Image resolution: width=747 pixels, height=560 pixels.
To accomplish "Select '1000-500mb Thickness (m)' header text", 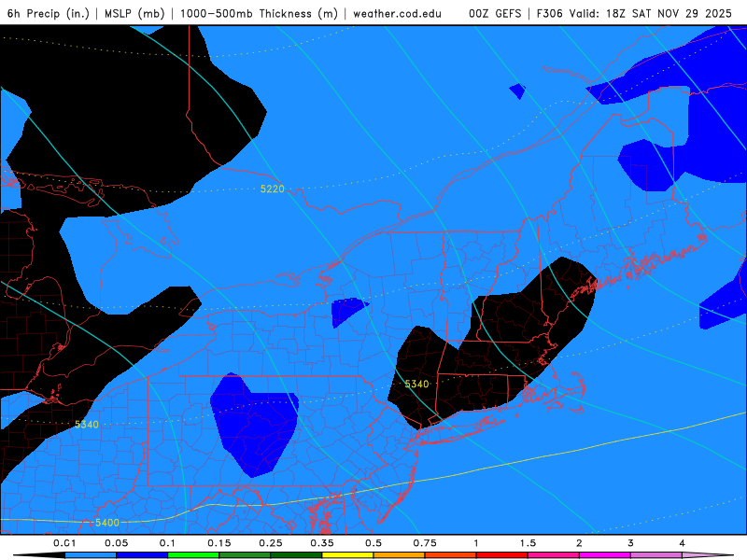I will (x=259, y=13).
